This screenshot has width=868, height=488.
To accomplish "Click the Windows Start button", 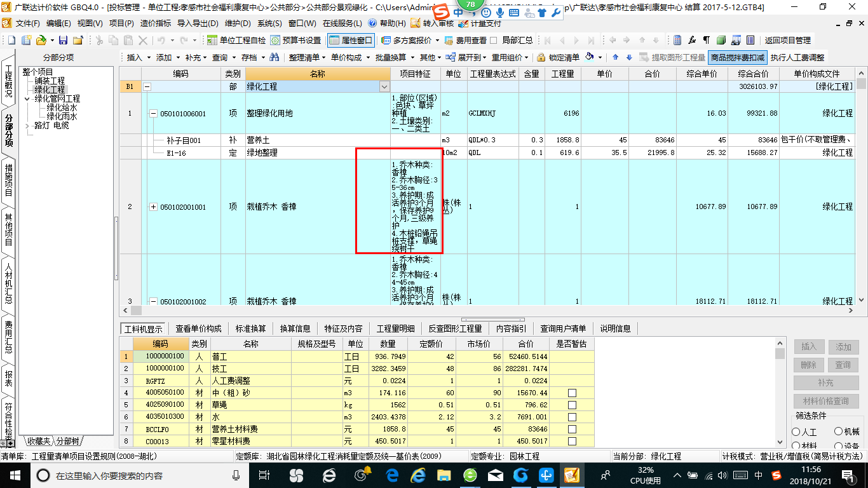I will (x=15, y=475).
